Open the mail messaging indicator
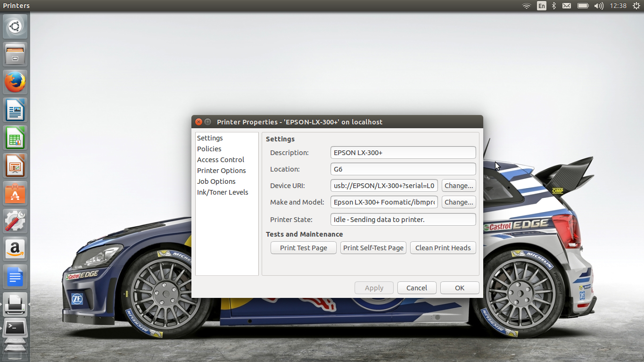 [x=567, y=6]
